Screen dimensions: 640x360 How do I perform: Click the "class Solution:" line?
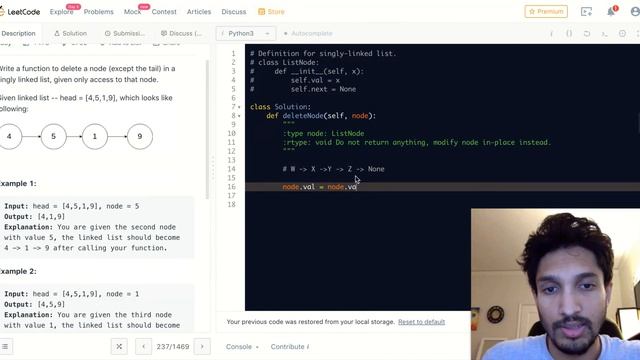[x=280, y=107]
